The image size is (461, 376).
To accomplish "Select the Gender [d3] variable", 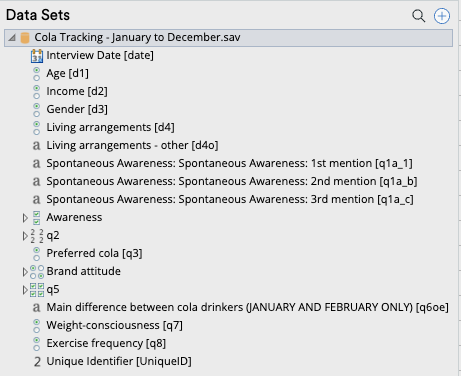I will tap(77, 109).
